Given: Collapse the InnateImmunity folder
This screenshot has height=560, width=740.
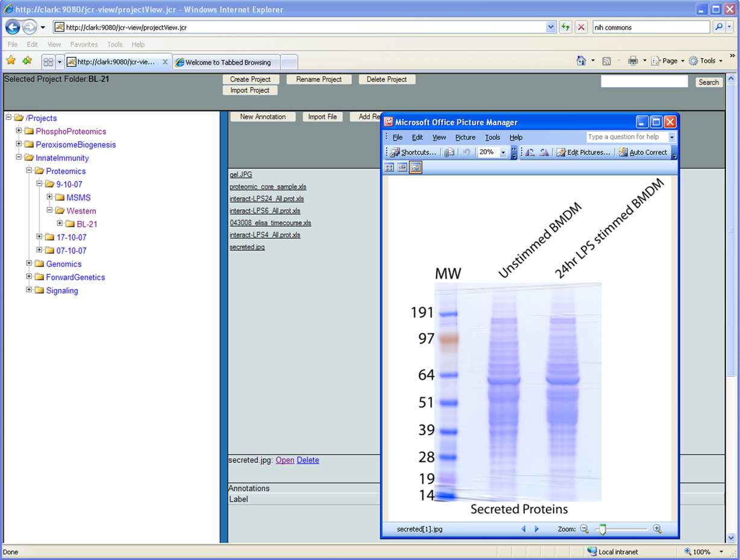Looking at the screenshot, I should 19,157.
